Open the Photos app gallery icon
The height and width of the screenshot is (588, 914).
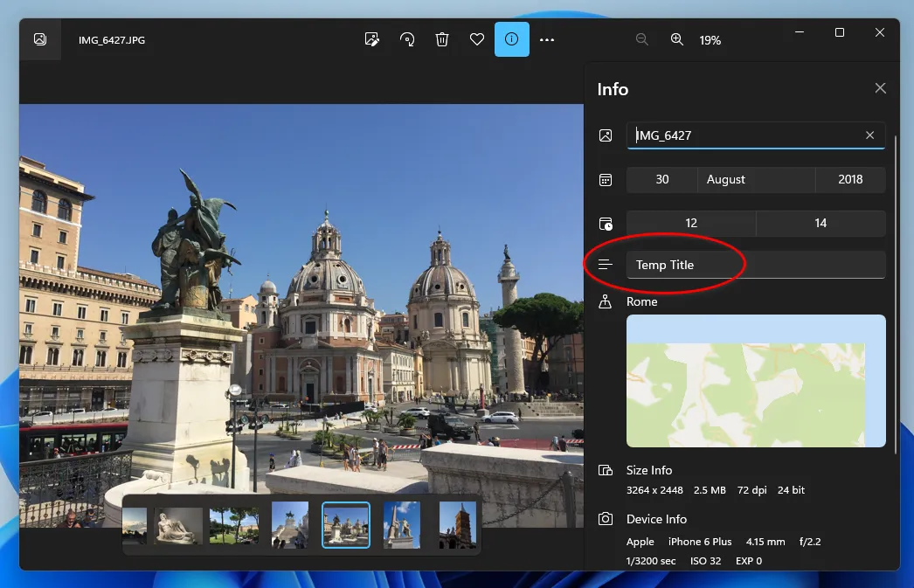pyautogui.click(x=40, y=39)
